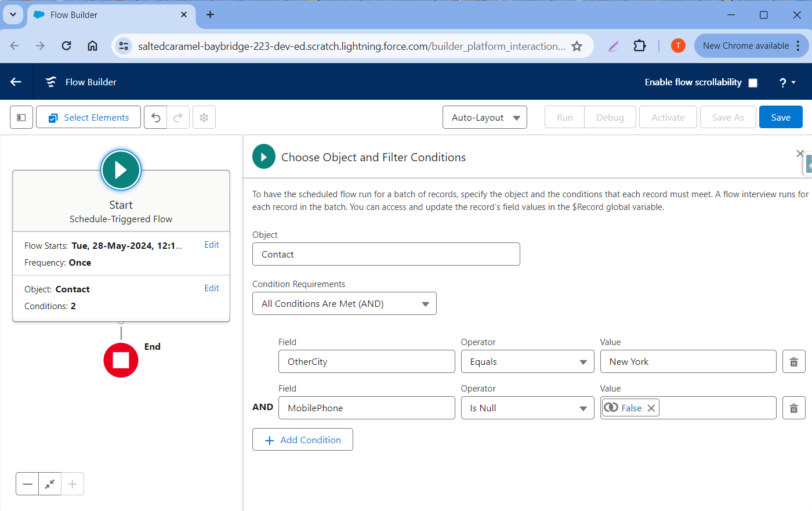The height and width of the screenshot is (511, 812).
Task: Fit the canvas to view
Action: [50, 484]
